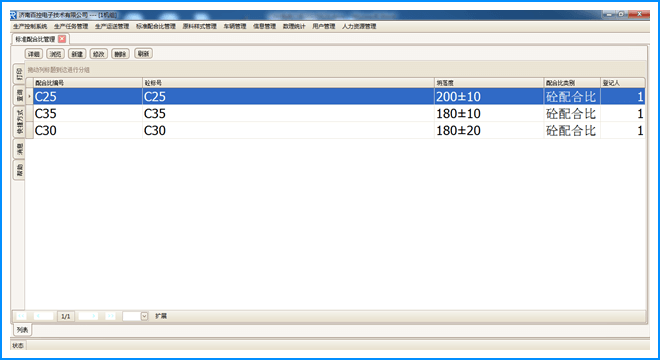This screenshot has width=660, height=360.
Task: Click the 修改 toolbar button
Action: tap(98, 54)
